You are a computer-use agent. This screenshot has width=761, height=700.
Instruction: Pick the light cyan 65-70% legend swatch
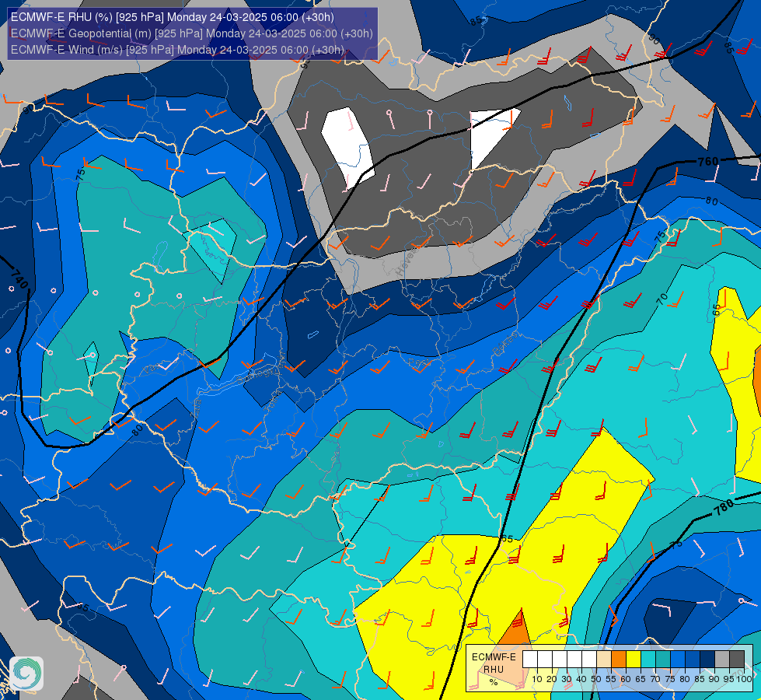[x=648, y=660]
